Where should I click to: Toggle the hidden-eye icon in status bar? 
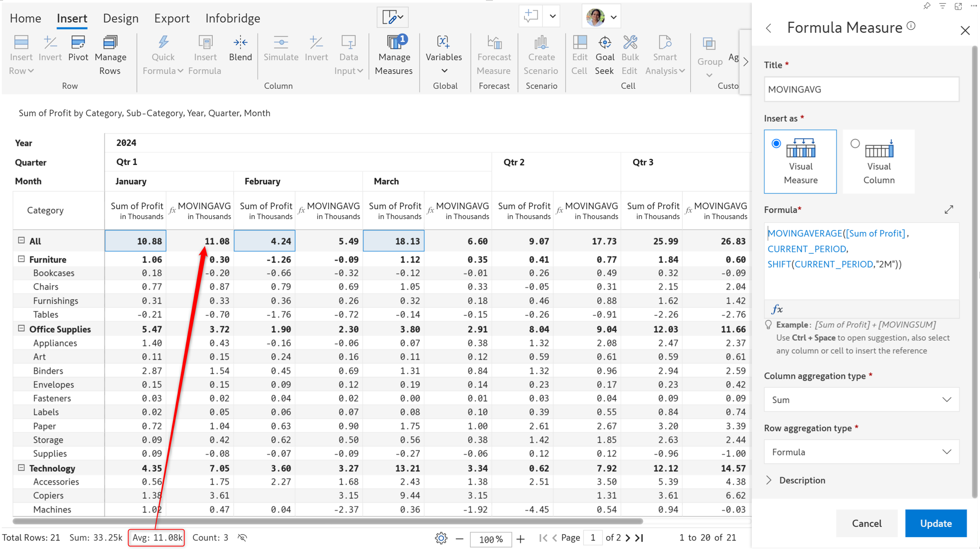point(242,538)
